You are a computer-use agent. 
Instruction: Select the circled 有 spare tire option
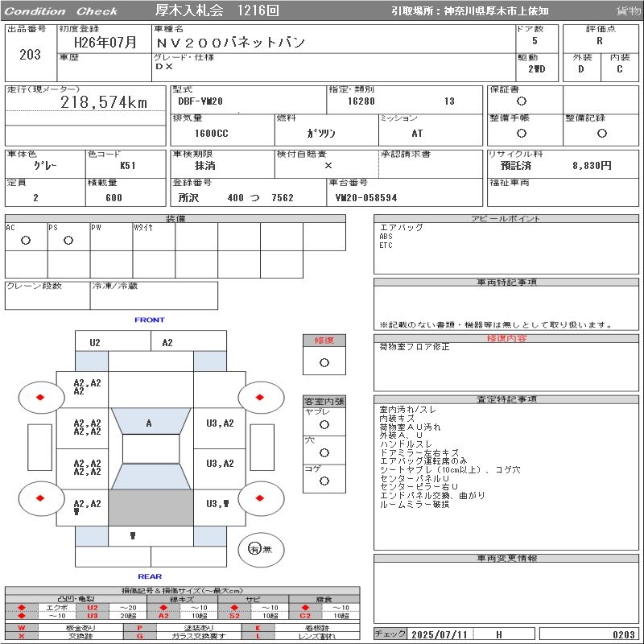coord(254,549)
